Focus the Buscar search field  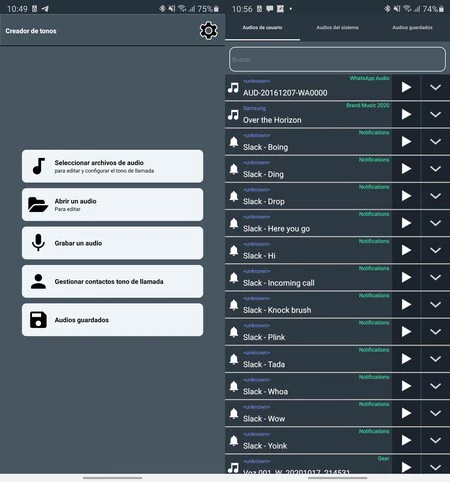[x=337, y=59]
